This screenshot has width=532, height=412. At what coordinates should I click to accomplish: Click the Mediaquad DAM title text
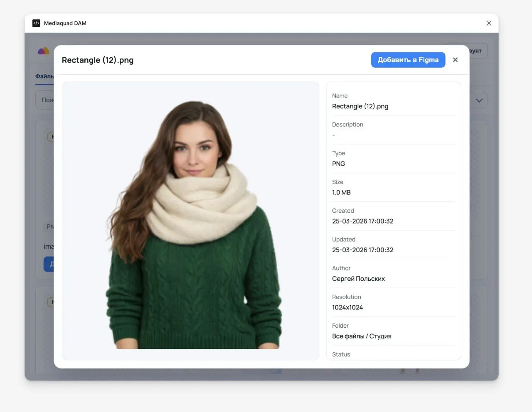pyautogui.click(x=65, y=23)
